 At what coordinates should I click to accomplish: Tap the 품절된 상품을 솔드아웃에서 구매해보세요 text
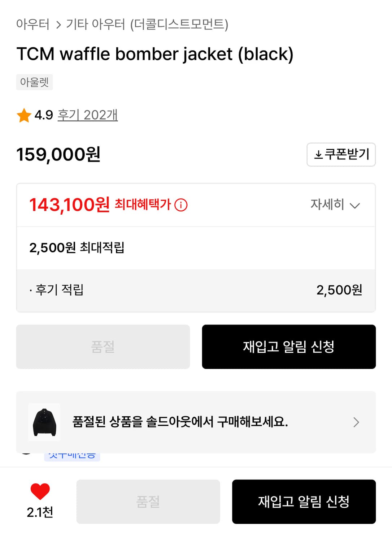click(x=180, y=422)
